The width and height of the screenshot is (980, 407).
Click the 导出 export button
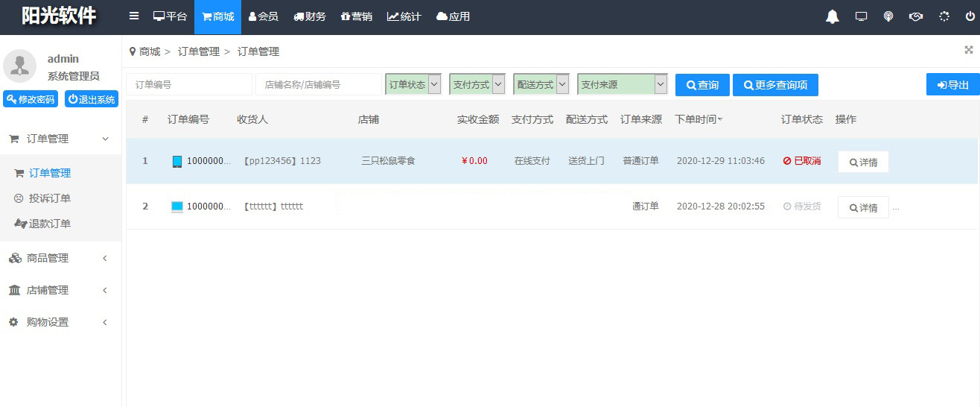(x=952, y=85)
